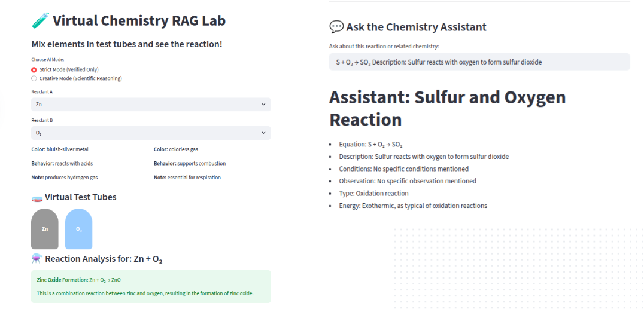Open the Reactant B dropdown showing O₂
The image size is (644, 309).
pos(151,133)
